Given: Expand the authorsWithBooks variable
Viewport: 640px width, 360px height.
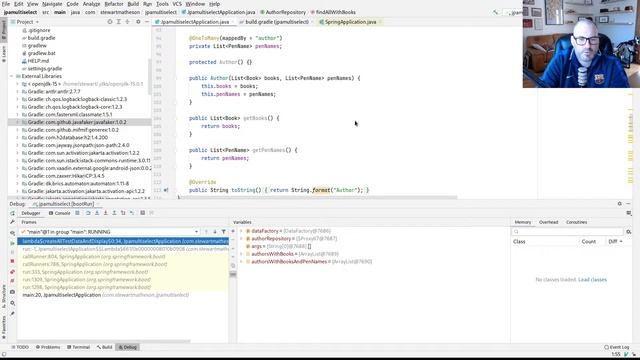Looking at the screenshot, I should (x=241, y=254).
